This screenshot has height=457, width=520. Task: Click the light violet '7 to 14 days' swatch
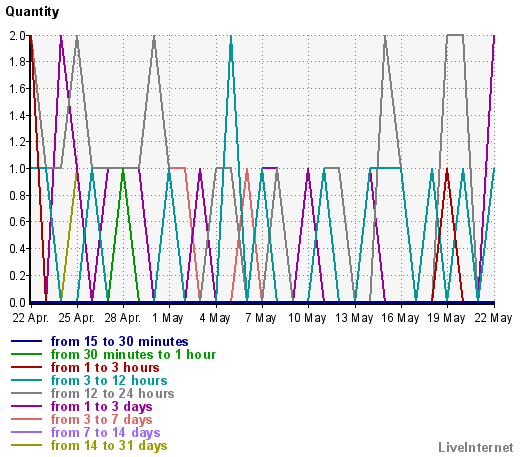[26, 432]
